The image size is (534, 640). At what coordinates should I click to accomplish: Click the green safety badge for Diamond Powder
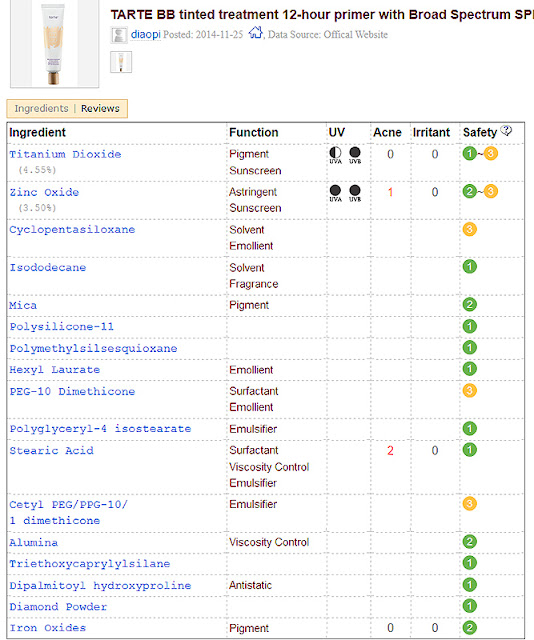pos(469,606)
